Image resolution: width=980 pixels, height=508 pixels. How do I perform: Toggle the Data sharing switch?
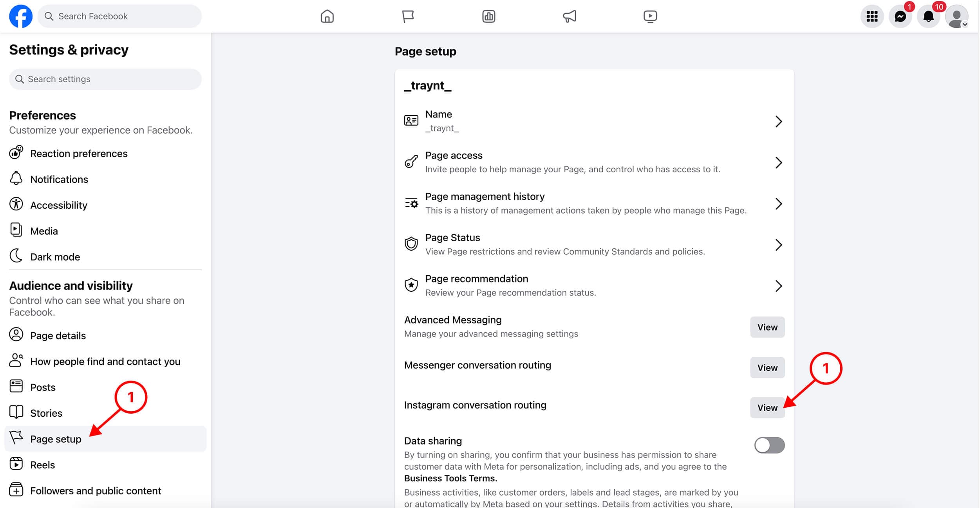tap(769, 445)
